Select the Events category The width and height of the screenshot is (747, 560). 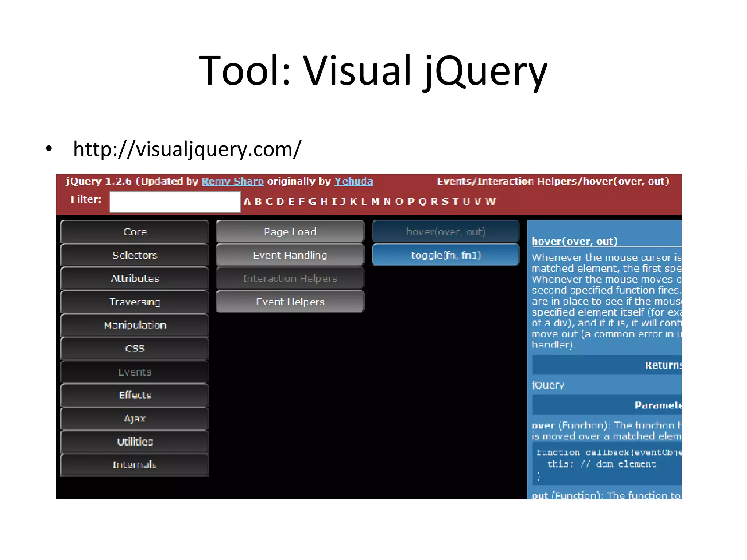135,372
